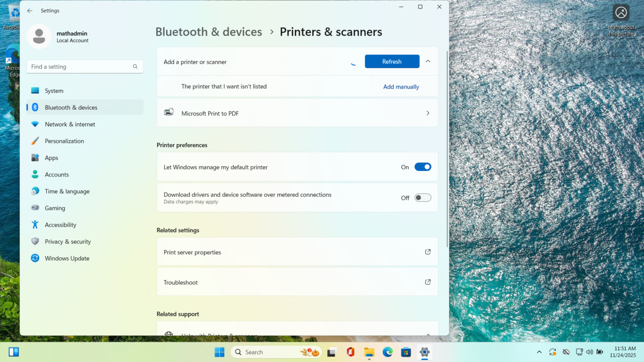The height and width of the screenshot is (362, 644).
Task: Click the Windows Start button
Action: pyautogui.click(x=219, y=352)
